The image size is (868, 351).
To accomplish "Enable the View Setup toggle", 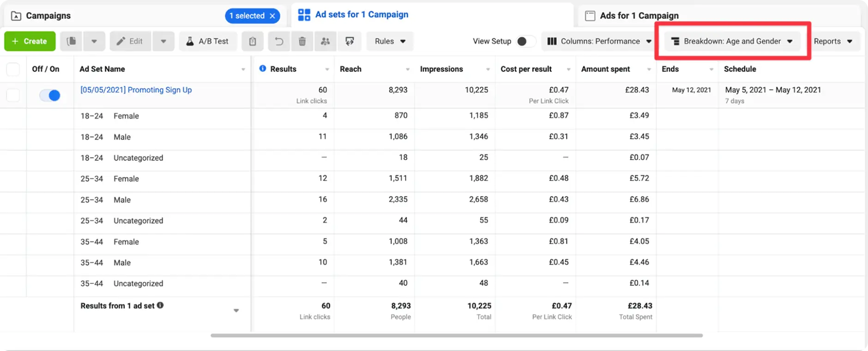I will click(525, 41).
